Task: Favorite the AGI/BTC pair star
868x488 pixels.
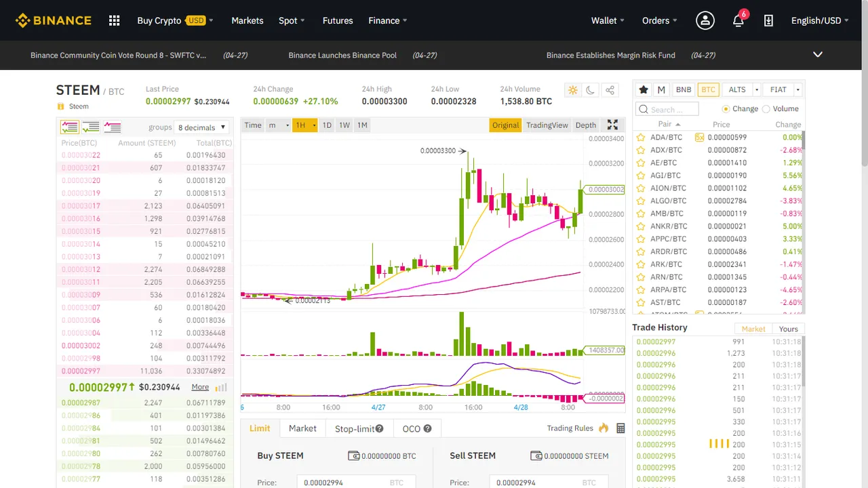Action: (641, 176)
